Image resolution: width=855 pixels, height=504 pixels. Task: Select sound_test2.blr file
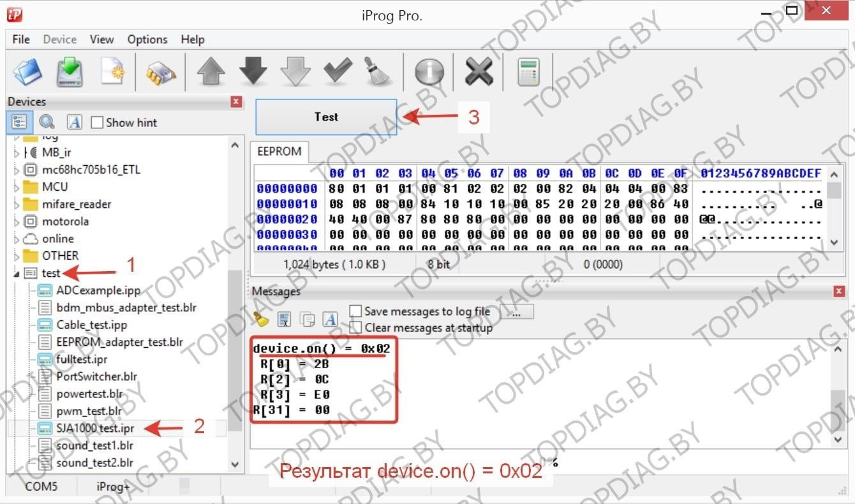point(95,463)
